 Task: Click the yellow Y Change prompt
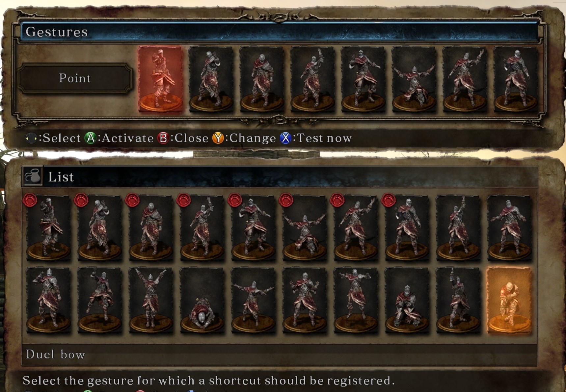tap(218, 138)
